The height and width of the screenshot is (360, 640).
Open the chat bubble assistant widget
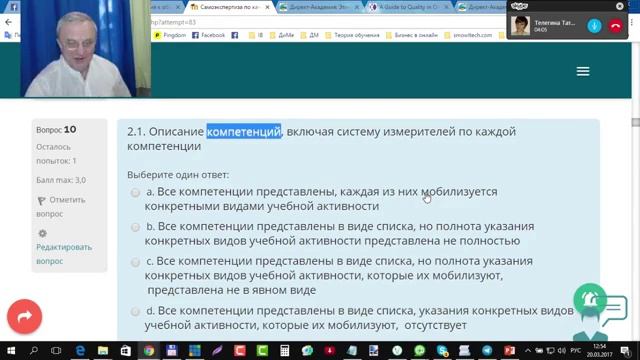pos(614,309)
